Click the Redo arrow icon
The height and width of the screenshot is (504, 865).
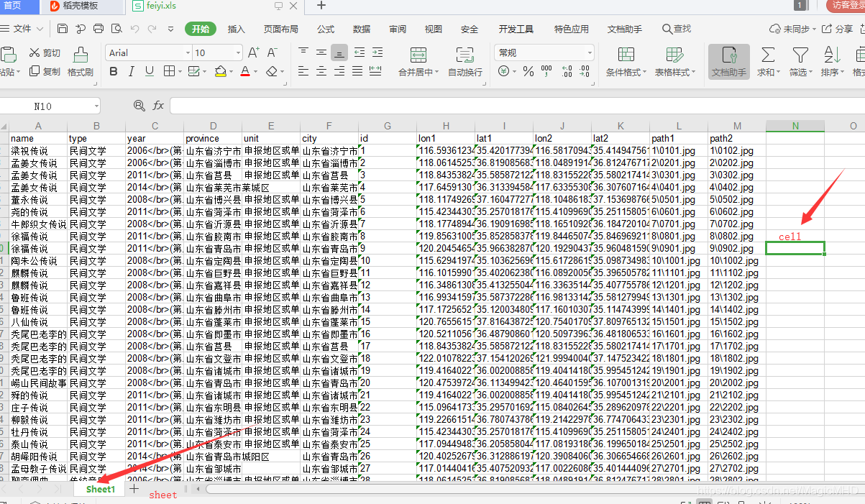coord(152,29)
